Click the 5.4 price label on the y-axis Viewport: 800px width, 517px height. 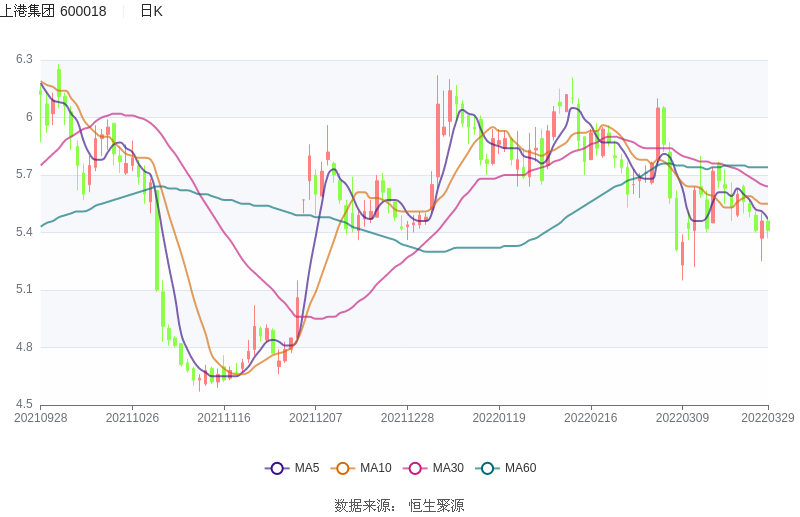tap(24, 232)
